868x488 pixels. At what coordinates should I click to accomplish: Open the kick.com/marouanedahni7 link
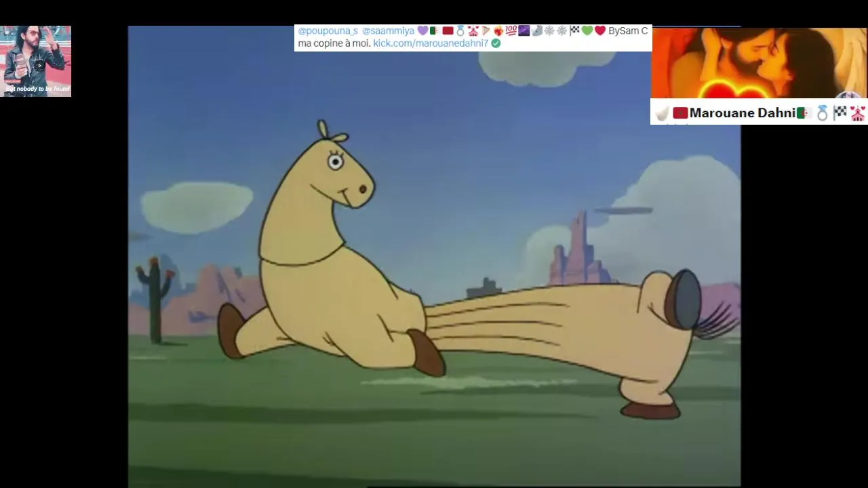coord(431,43)
